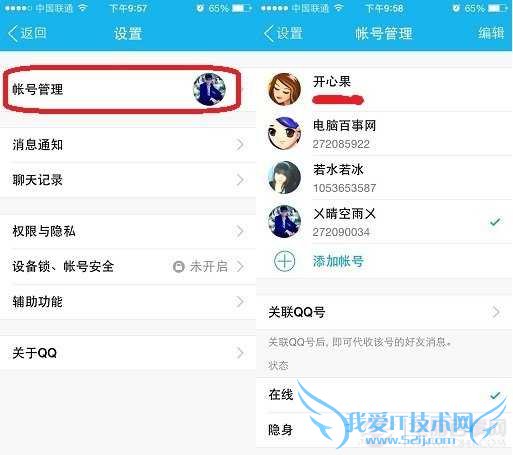Tap checkmark on 272090034 account
Screen dimensions: 513x455
tap(495, 221)
